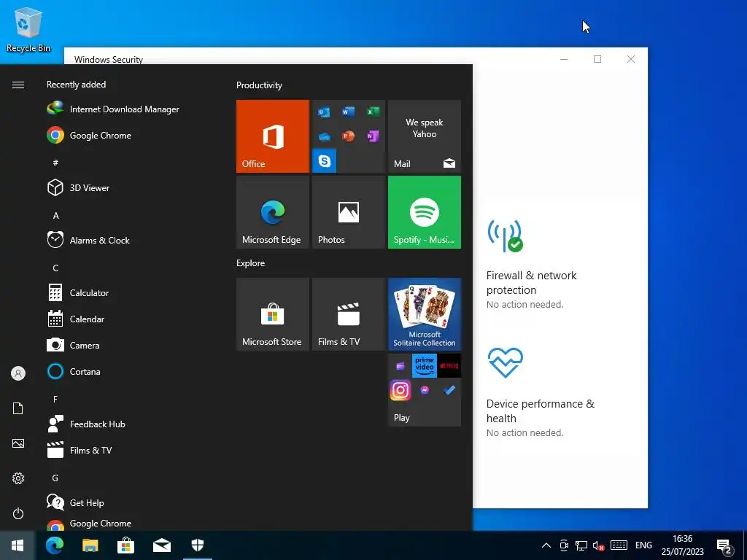Switch input language via ENG indicator
The width and height of the screenshot is (747, 560).
[x=643, y=545]
